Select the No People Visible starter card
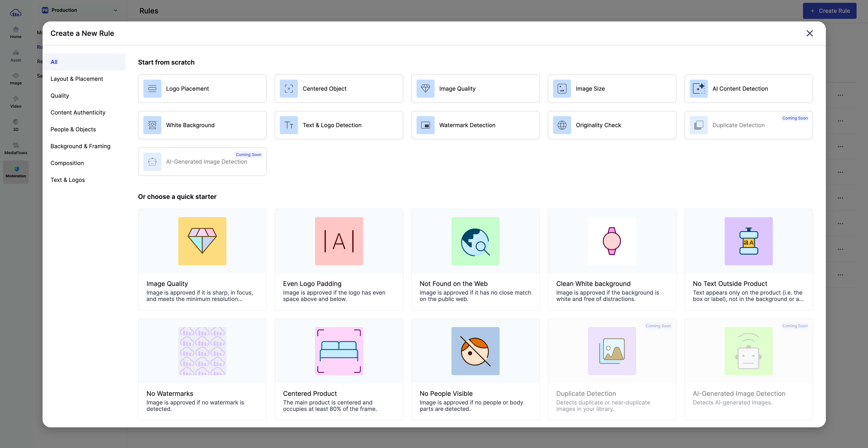The width and height of the screenshot is (868, 448). (x=475, y=369)
